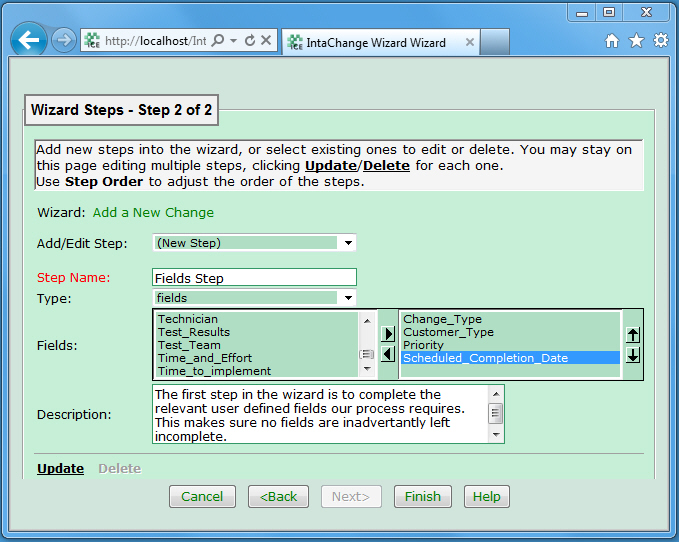The image size is (679, 542).
Task: Click into the Description text area
Action: 320,414
